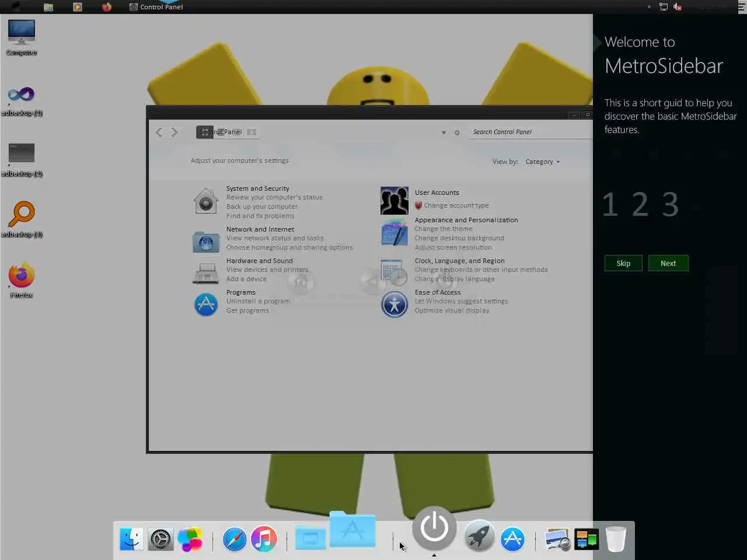Image resolution: width=747 pixels, height=560 pixels.
Task: Click Uninstall a program link
Action: 258,301
